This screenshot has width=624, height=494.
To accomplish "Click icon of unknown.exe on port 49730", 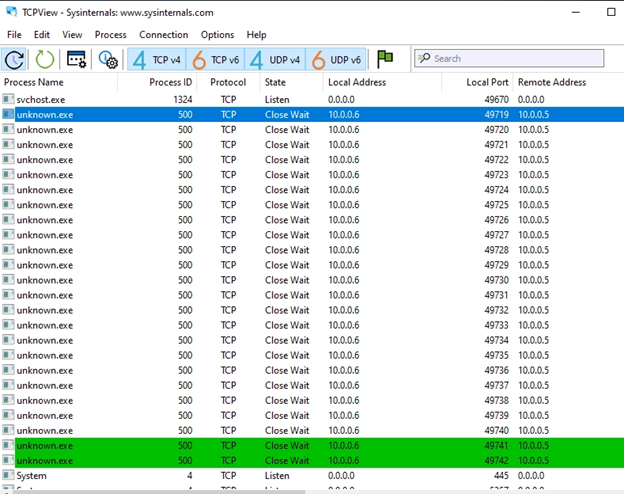I will (8, 280).
